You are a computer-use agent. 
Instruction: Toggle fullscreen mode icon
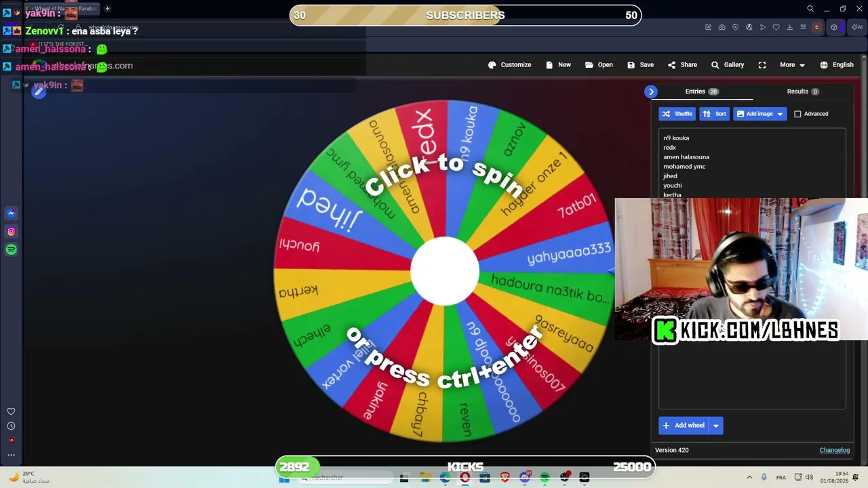point(762,65)
